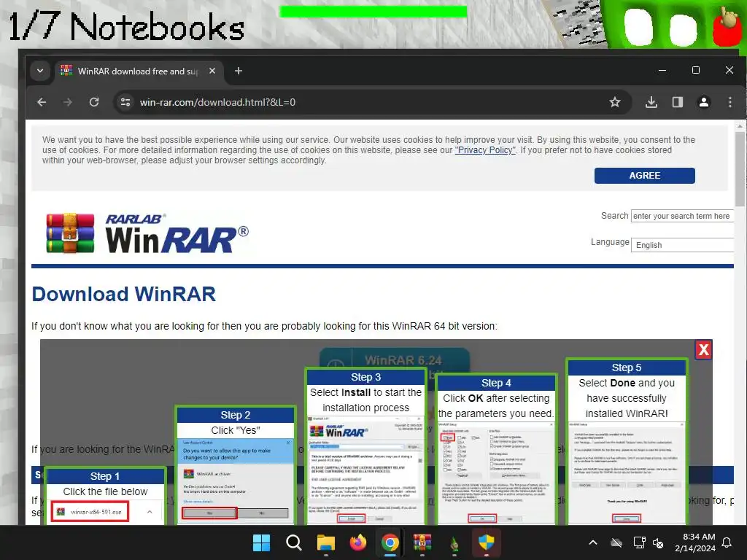Open the Windows Start menu
747x560 pixels.
[x=261, y=542]
